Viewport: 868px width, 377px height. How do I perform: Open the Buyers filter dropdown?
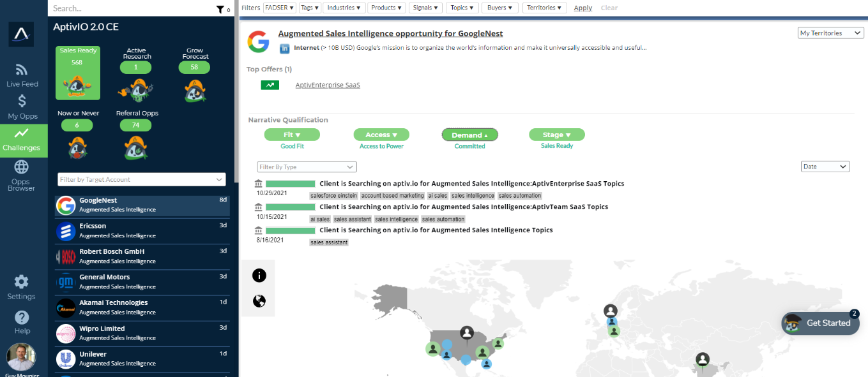[501, 8]
